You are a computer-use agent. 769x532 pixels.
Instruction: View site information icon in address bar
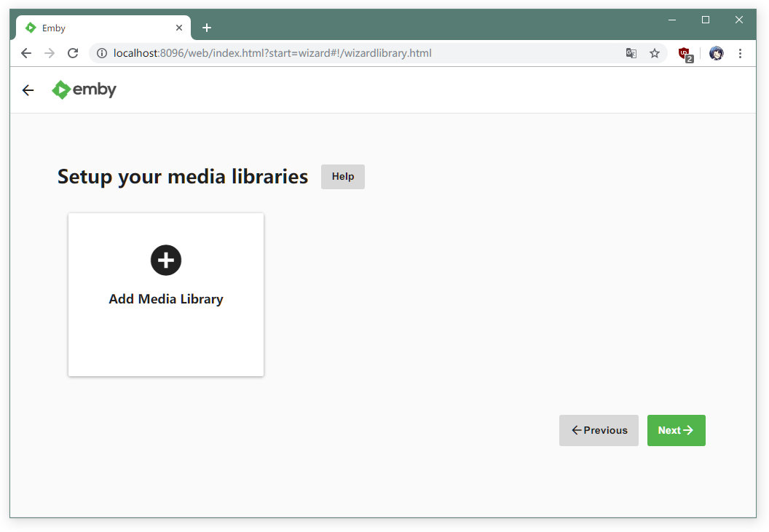[x=101, y=53]
